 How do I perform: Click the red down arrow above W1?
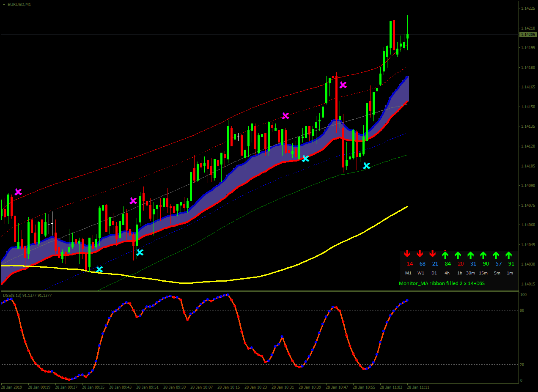[x=420, y=254]
